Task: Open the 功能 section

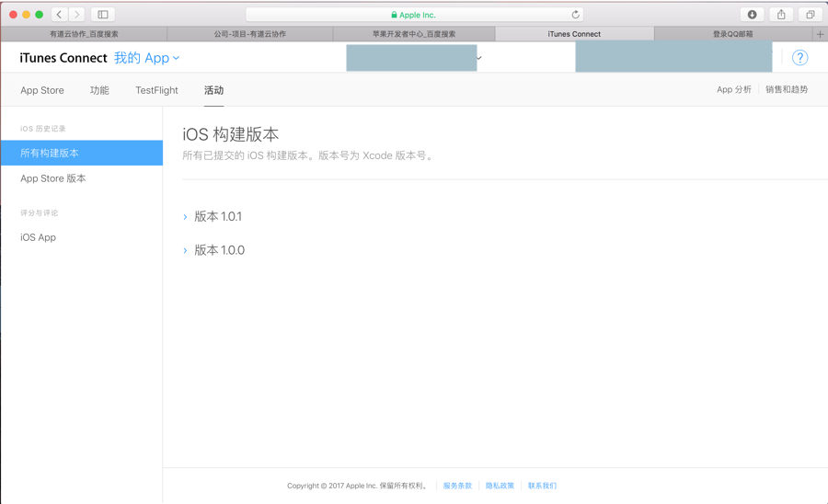Action: 99,90
